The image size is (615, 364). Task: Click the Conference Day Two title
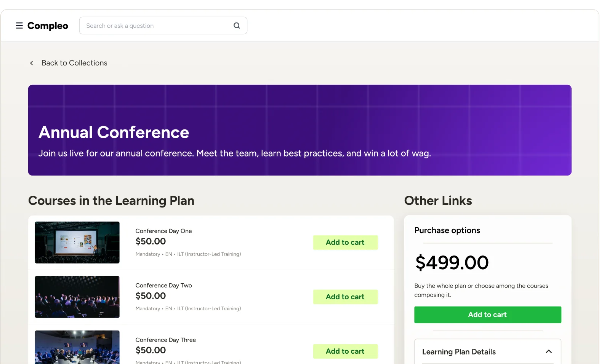pyautogui.click(x=163, y=286)
